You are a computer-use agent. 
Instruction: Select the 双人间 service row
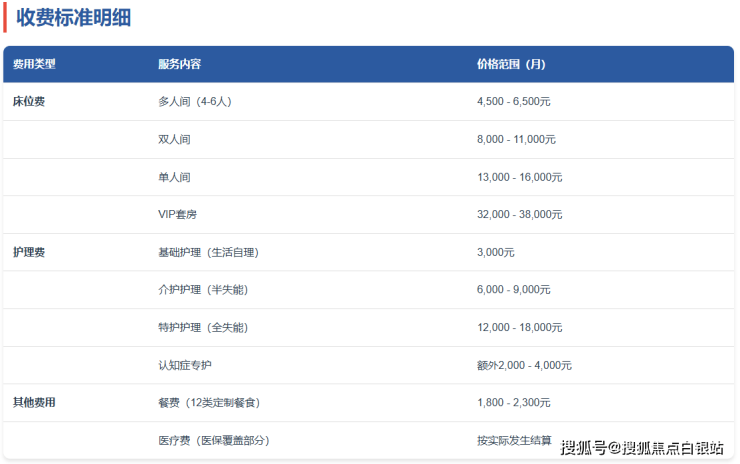pos(174,139)
